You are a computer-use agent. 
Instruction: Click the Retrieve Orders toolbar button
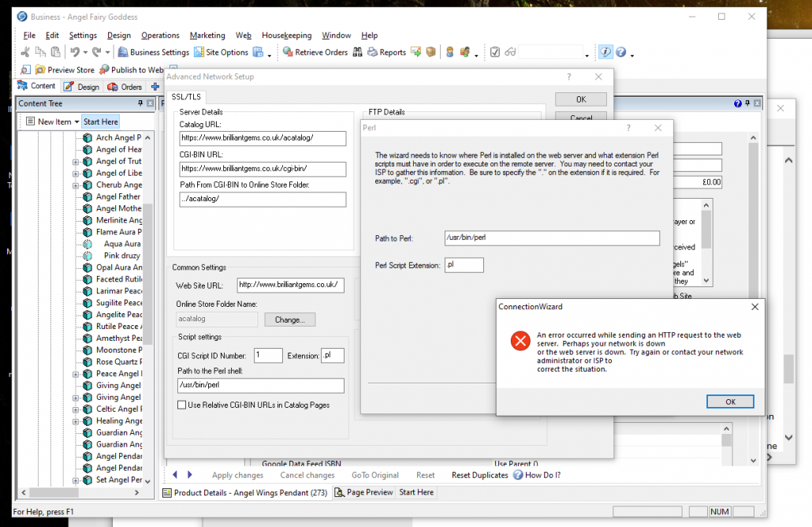pyautogui.click(x=315, y=52)
